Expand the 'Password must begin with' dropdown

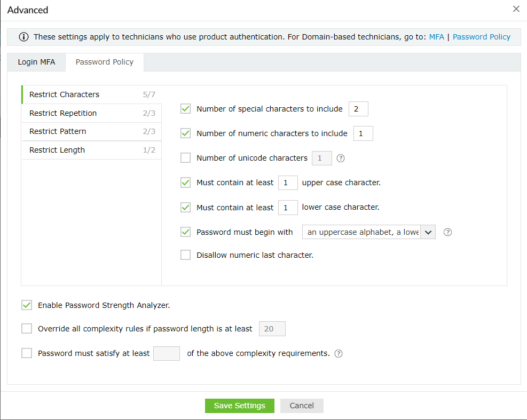(428, 232)
